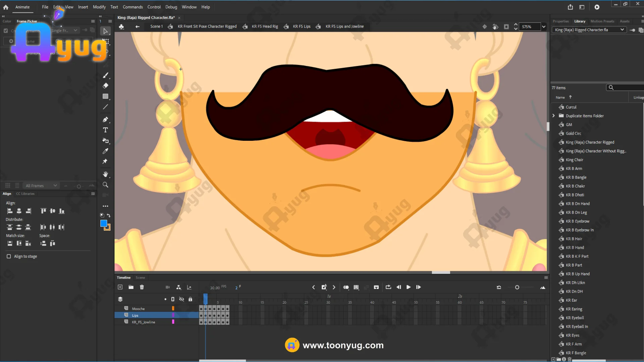The image size is (644, 362).
Task: Select the Hand tool
Action: click(105, 174)
